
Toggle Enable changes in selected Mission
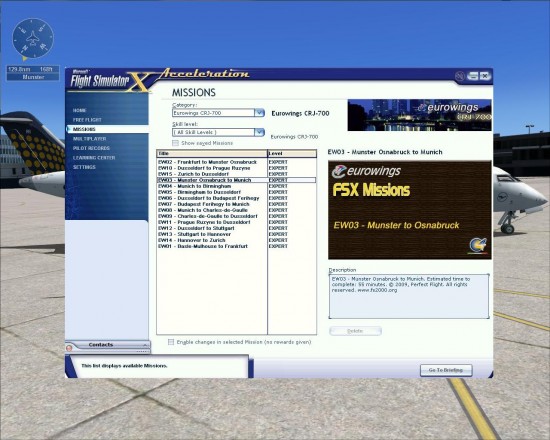[171, 342]
